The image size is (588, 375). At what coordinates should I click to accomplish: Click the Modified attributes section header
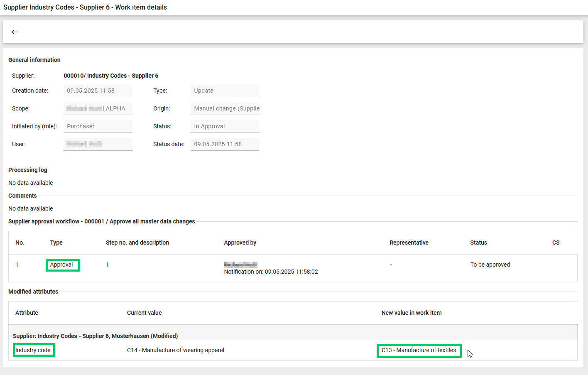33,292
